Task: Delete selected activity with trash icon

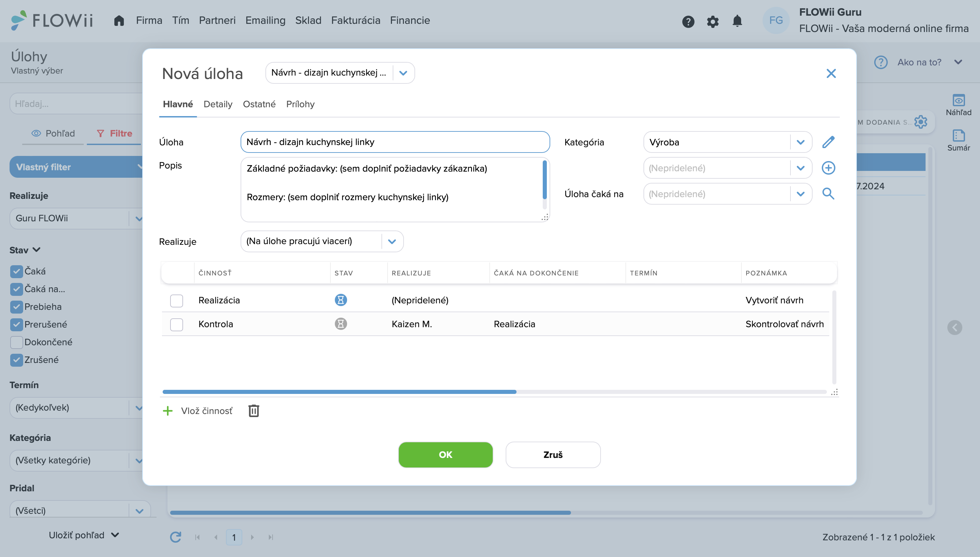Action: tap(254, 411)
